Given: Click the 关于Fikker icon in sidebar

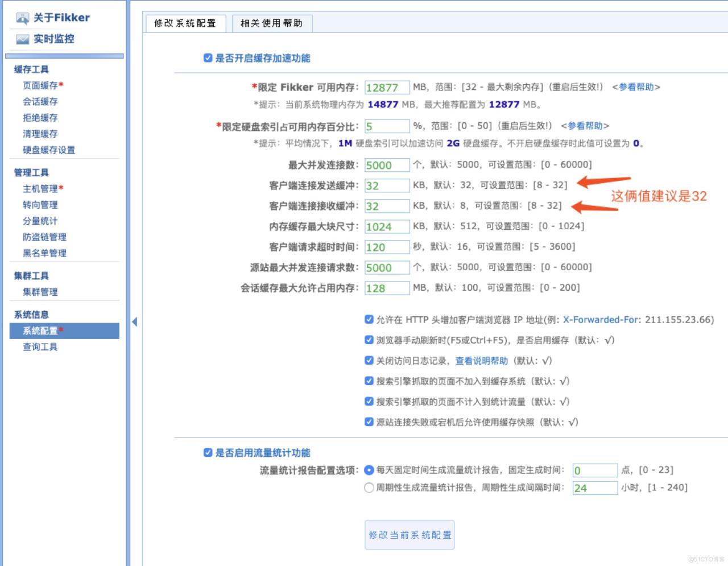Looking at the screenshot, I should 22,18.
